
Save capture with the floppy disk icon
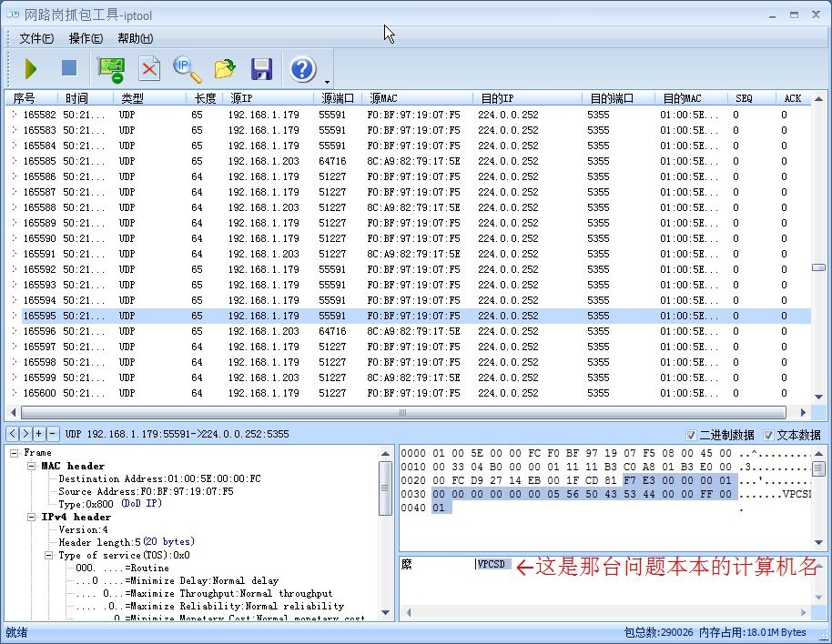(x=262, y=68)
